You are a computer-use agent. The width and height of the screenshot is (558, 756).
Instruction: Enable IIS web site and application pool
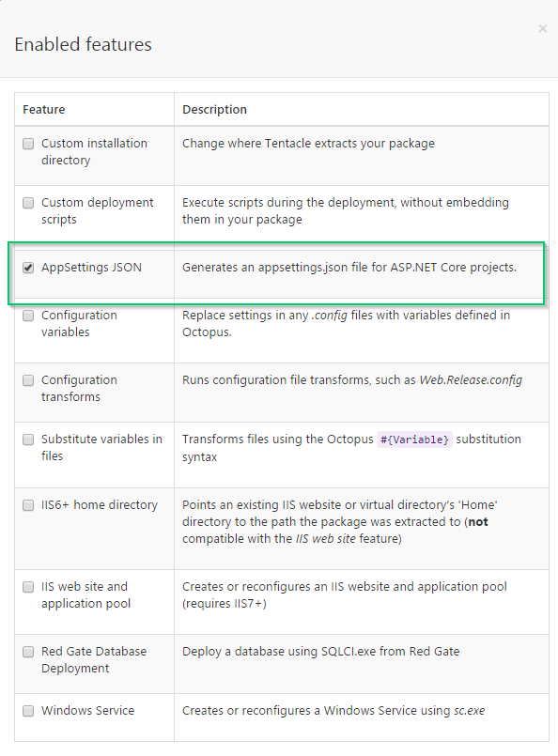coord(28,586)
